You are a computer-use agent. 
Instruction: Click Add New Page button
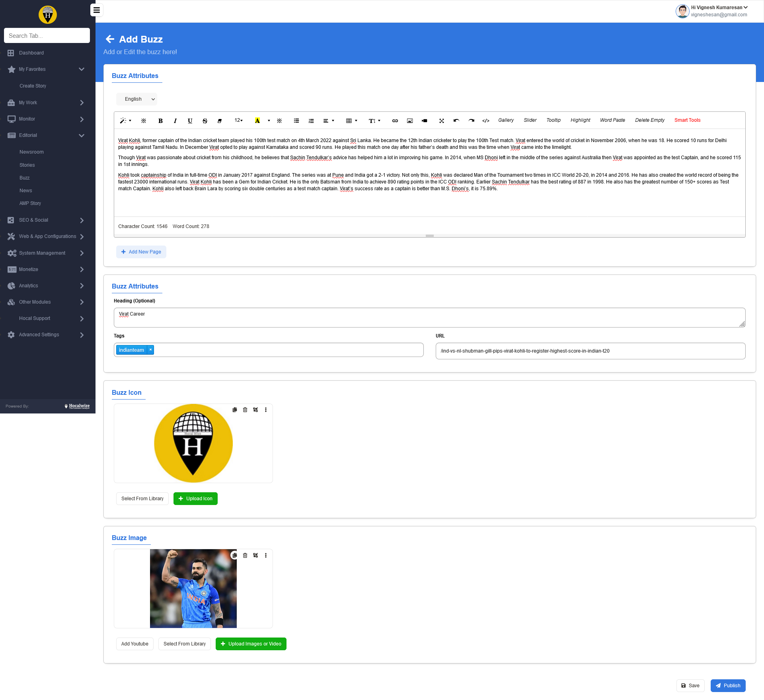pos(141,252)
